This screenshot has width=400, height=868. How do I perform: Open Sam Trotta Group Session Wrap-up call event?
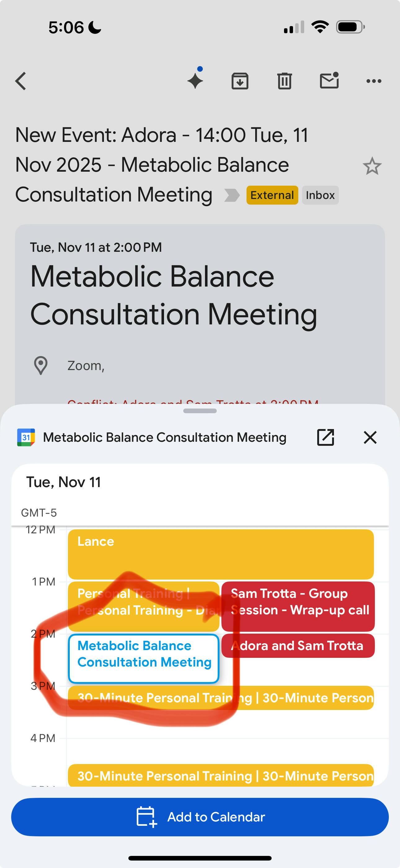298,606
